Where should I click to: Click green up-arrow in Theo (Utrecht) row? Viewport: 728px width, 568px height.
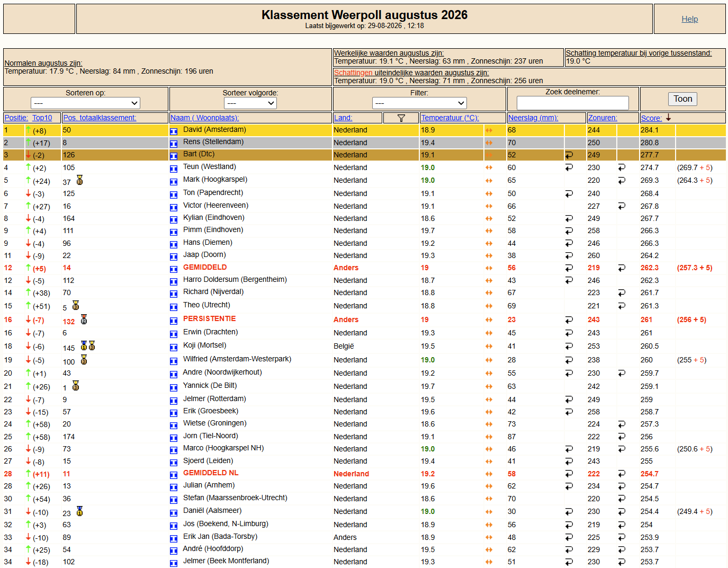[29, 305]
